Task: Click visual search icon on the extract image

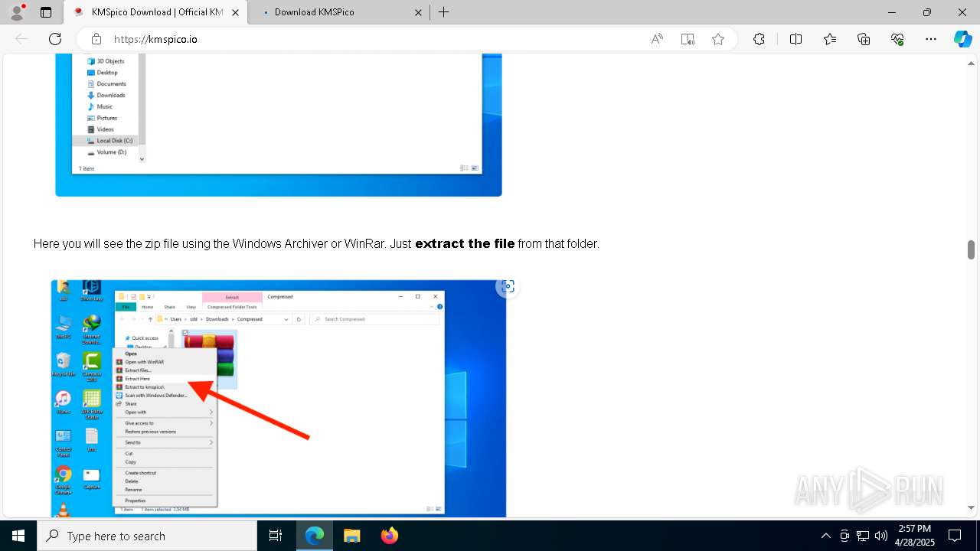Action: [507, 286]
